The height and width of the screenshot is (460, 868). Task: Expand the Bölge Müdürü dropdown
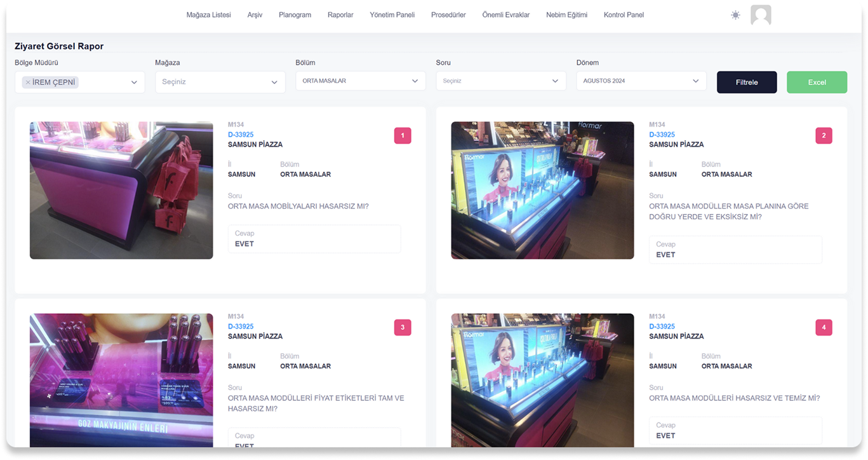click(134, 82)
